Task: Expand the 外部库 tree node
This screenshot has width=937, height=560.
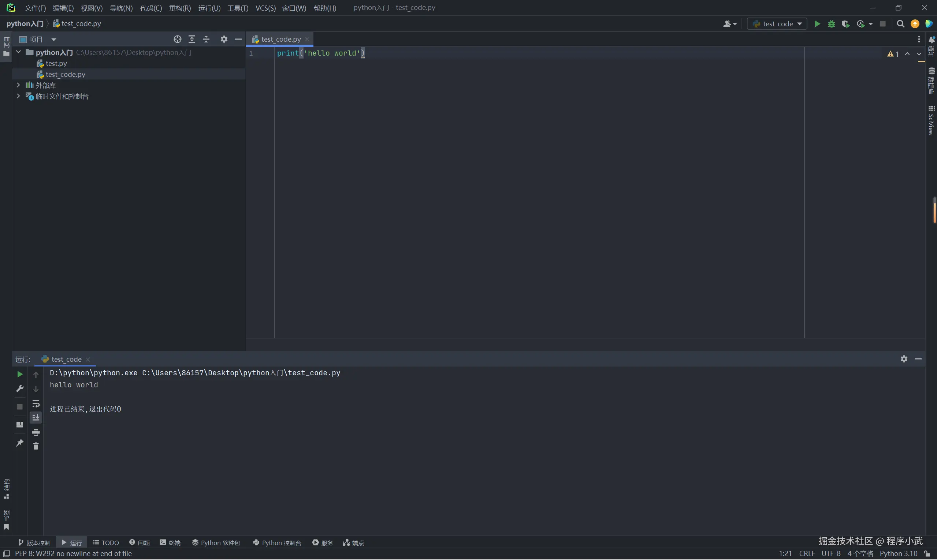Action: coord(18,85)
